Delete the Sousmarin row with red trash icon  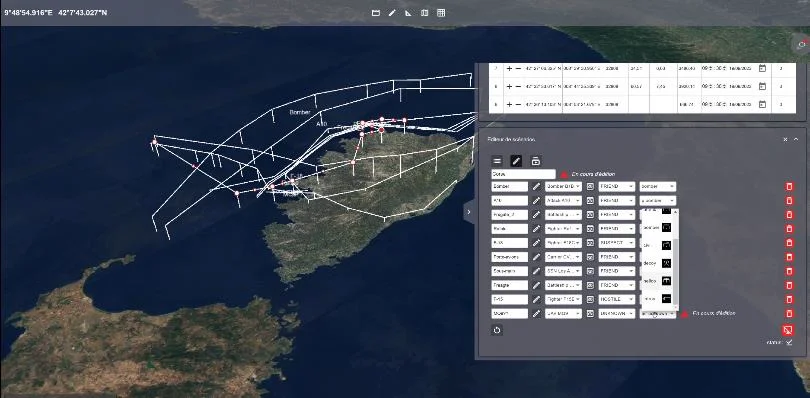[789, 271]
